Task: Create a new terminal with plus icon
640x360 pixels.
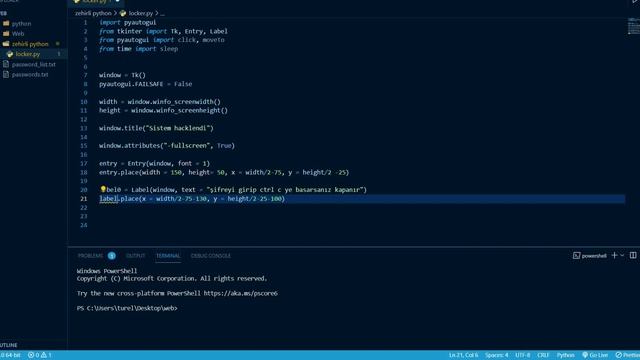Action: [x=614, y=256]
